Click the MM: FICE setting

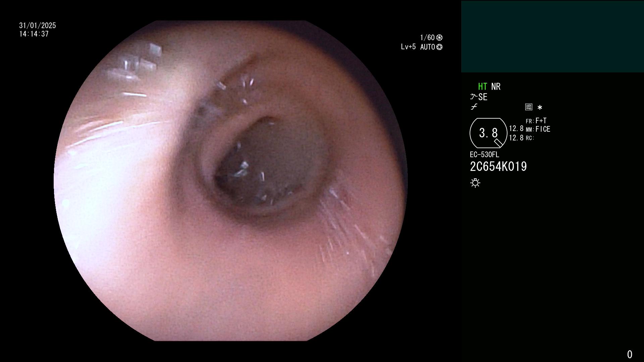538,129
